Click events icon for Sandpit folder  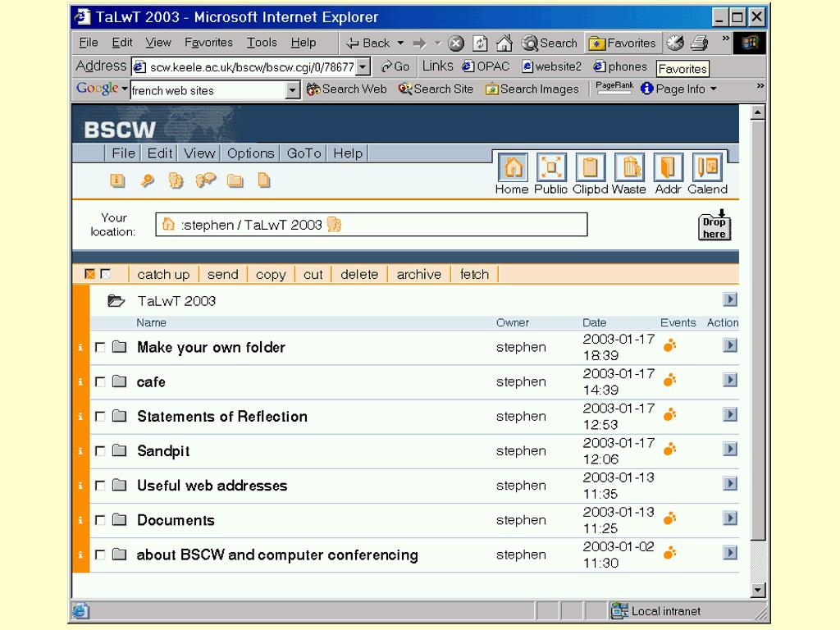click(669, 450)
